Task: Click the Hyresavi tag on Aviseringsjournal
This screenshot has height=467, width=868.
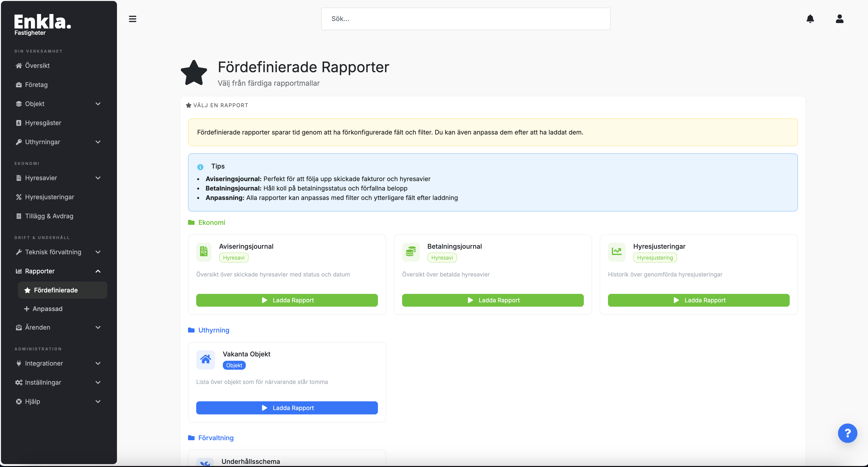Action: [x=233, y=258]
